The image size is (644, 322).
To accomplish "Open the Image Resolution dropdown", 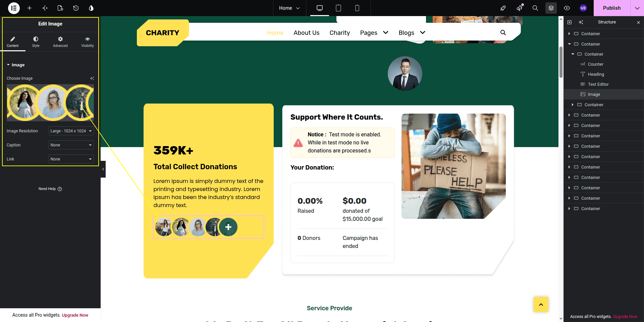I will (x=71, y=131).
